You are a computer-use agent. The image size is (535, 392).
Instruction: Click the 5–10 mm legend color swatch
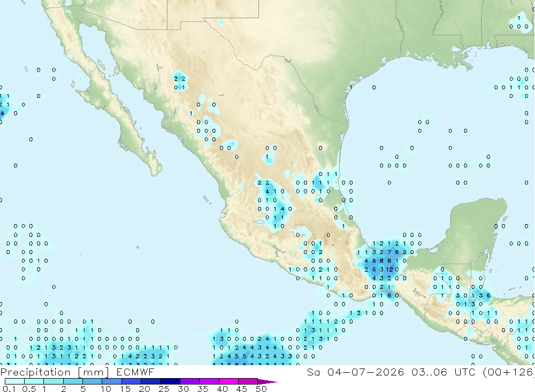[92, 381]
